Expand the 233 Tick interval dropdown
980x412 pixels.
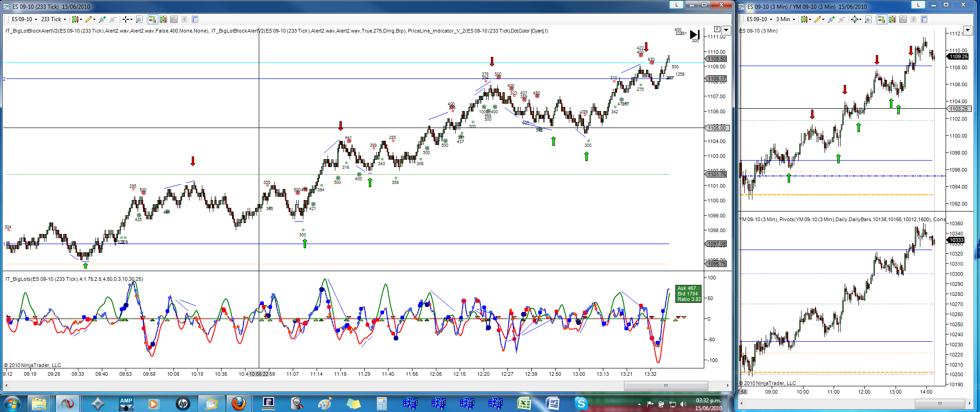53,19
